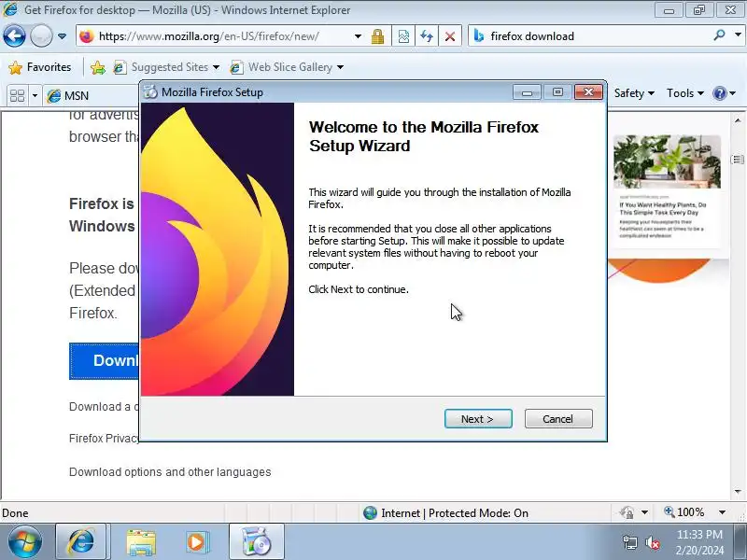
Task: Click the blue Download button on webpage
Action: (104, 361)
